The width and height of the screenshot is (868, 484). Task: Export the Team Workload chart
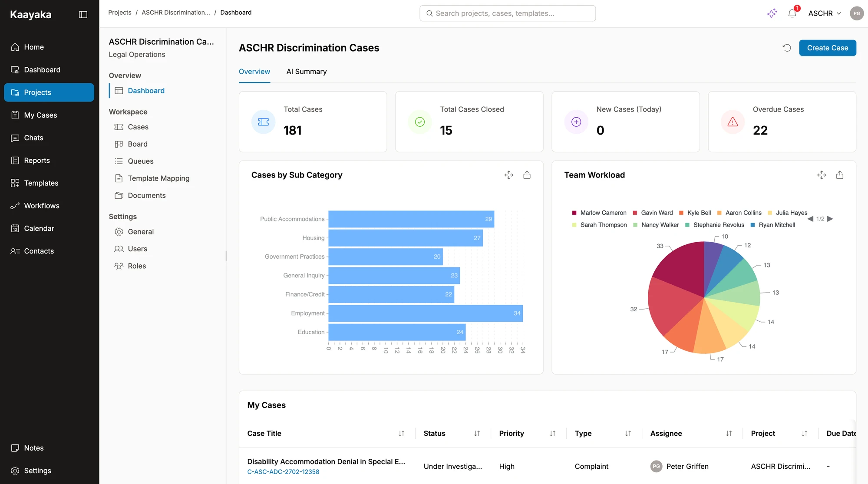click(x=839, y=175)
